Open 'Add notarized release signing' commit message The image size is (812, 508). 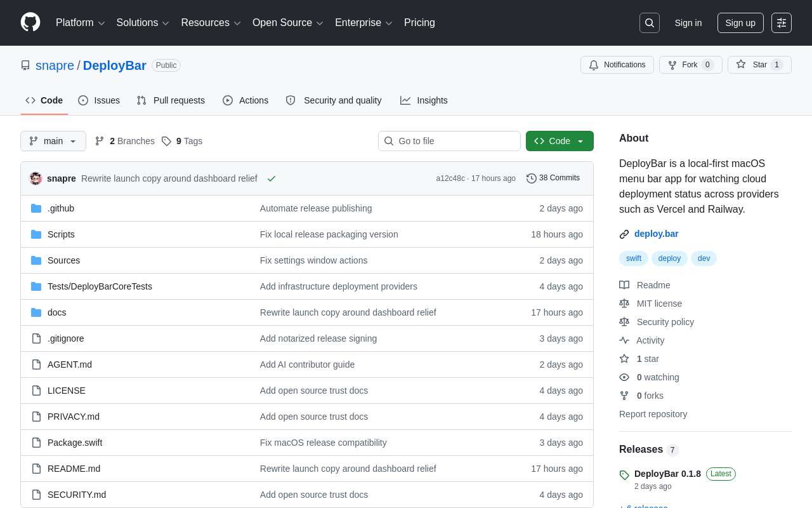click(318, 338)
